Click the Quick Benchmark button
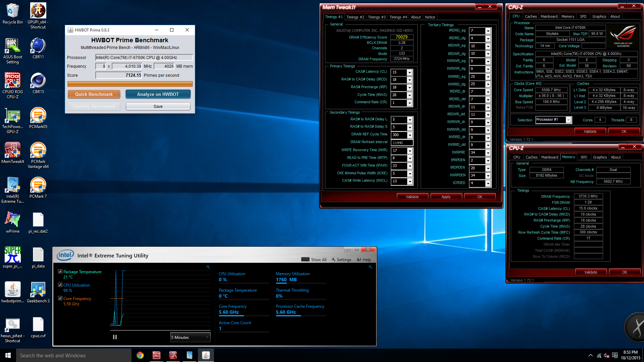644x362 pixels. 94,95
